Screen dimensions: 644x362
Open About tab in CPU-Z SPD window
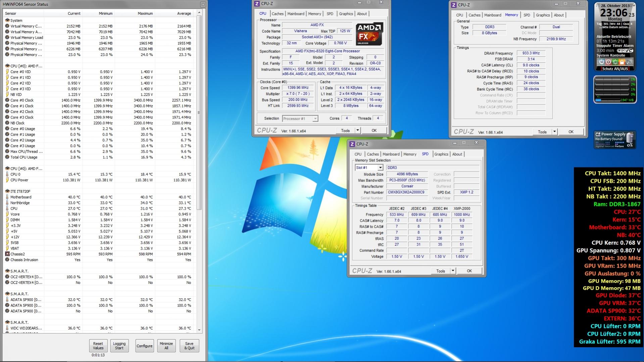click(457, 154)
